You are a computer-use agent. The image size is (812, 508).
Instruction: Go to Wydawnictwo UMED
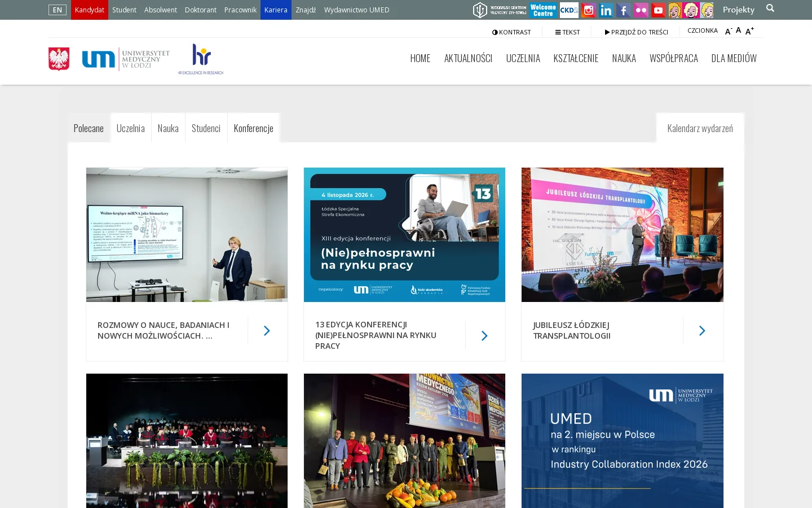point(357,10)
